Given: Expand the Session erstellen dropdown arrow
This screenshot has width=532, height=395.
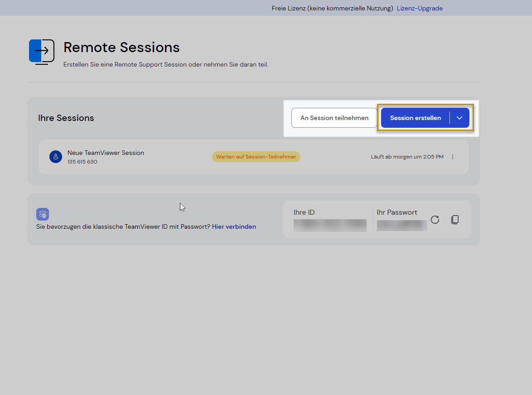Looking at the screenshot, I should [459, 118].
